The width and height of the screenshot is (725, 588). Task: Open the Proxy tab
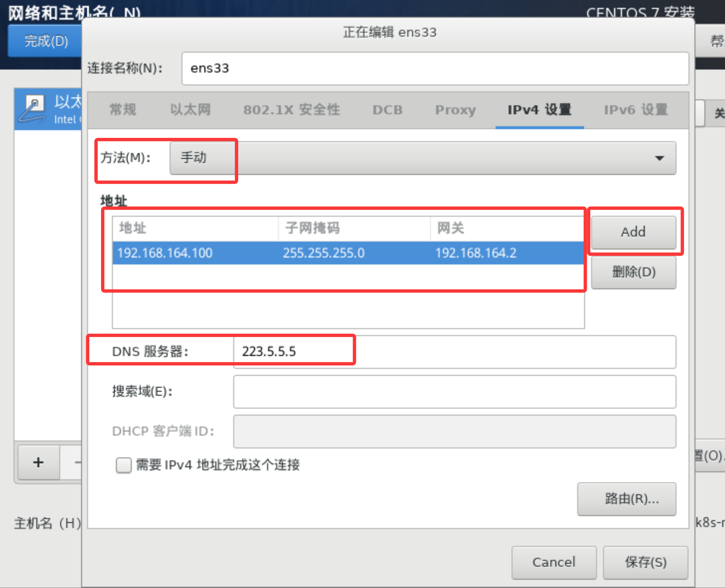click(x=455, y=110)
